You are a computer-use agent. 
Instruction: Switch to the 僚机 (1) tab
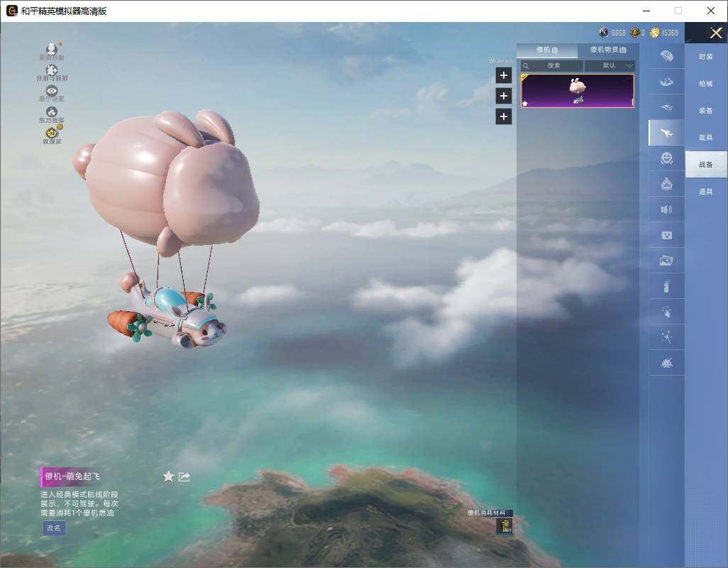tap(547, 50)
